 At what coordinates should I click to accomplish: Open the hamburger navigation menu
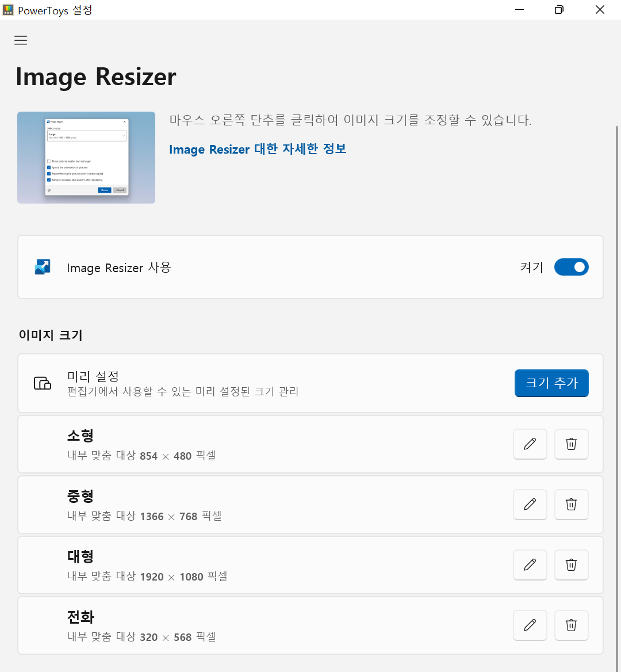[21, 40]
